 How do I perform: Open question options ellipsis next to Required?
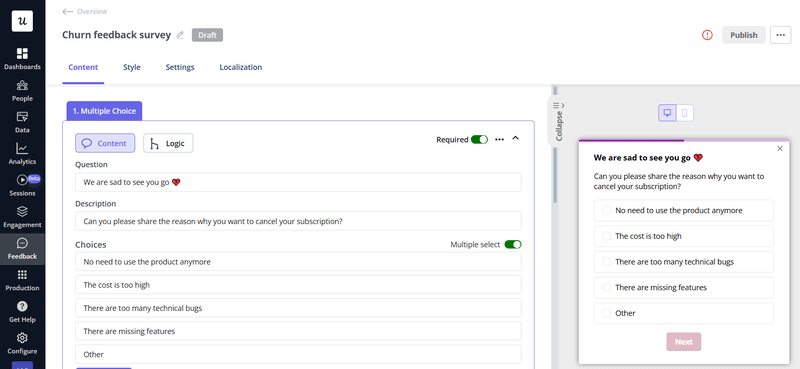coord(499,139)
